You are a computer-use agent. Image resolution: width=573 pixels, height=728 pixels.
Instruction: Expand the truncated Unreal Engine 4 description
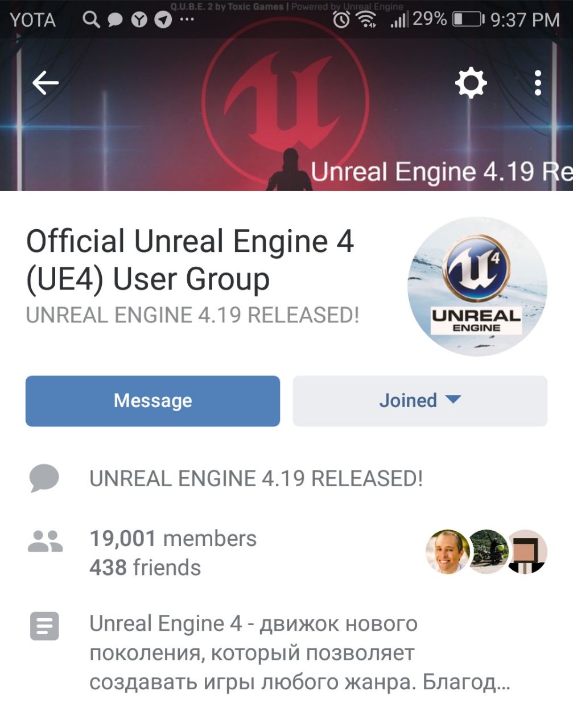(x=299, y=653)
